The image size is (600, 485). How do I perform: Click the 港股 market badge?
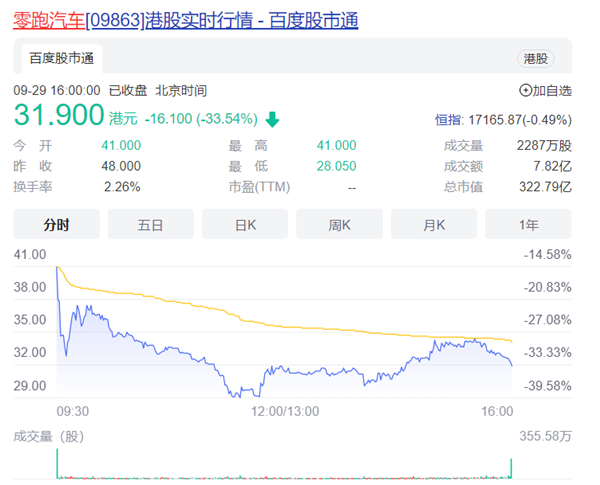point(536,59)
